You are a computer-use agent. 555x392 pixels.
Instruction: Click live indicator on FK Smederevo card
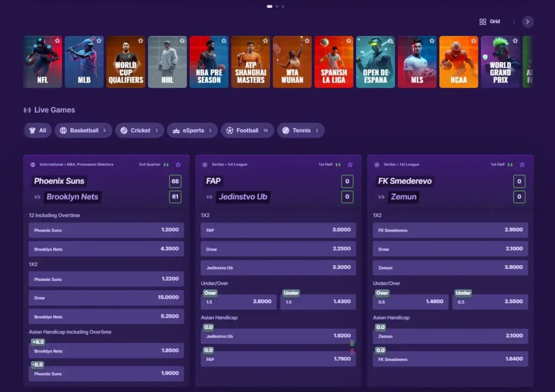pos(510,165)
